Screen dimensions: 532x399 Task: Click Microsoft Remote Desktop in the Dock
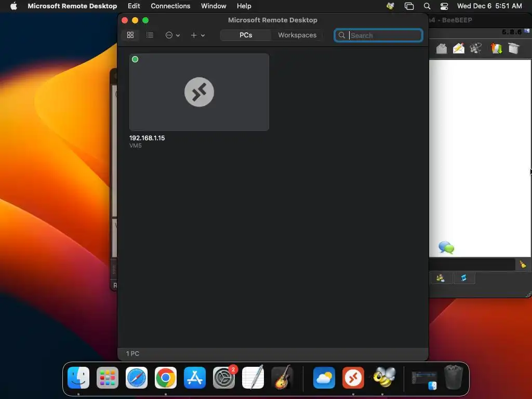353,378
